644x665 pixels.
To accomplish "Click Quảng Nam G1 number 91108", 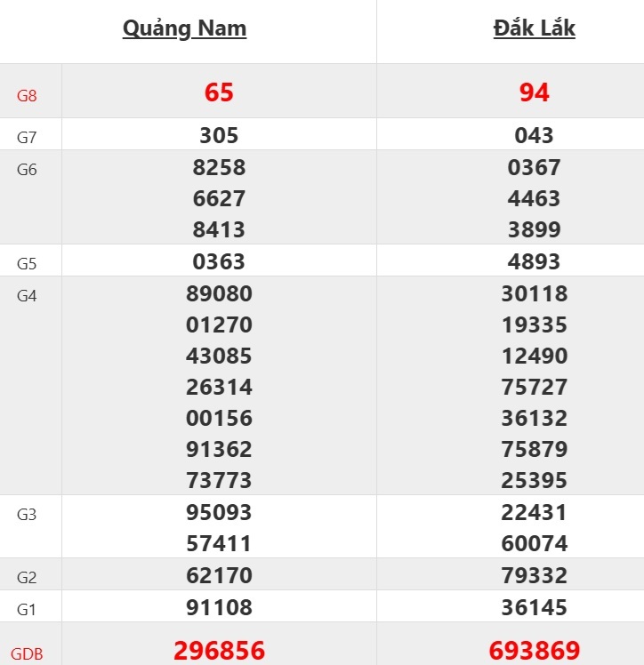I will [219, 607].
